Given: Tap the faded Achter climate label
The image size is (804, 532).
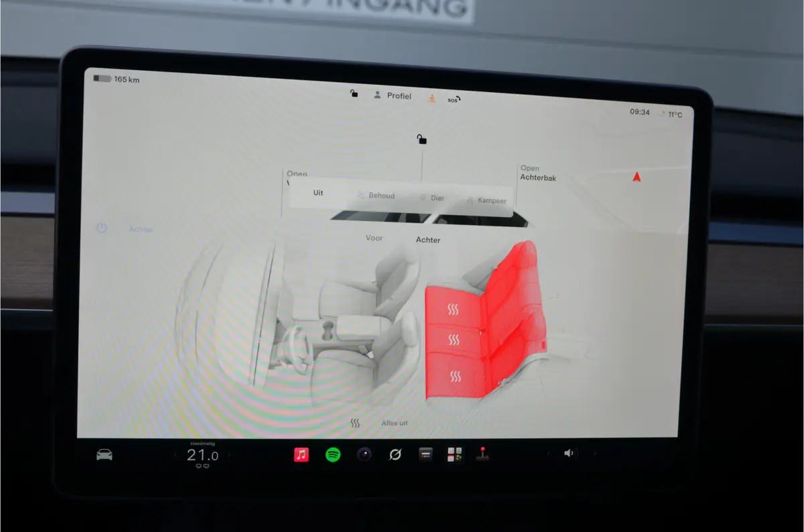Looking at the screenshot, I should click(x=141, y=229).
